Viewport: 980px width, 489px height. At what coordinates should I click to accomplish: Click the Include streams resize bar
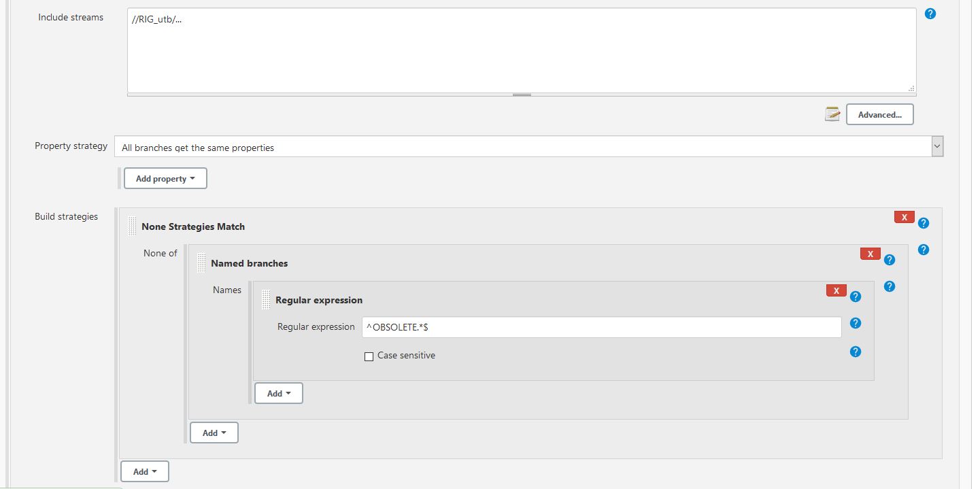pos(522,95)
